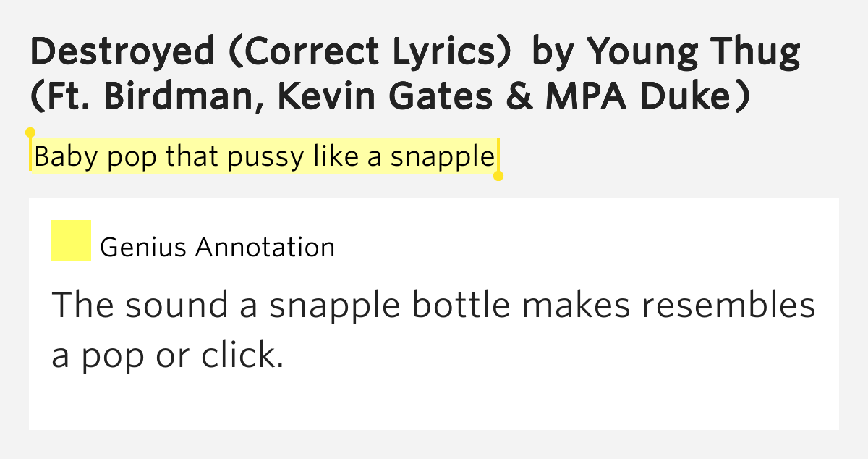Click the word "snapple" in the highlighted lyric
The image size is (868, 459).
(x=442, y=157)
